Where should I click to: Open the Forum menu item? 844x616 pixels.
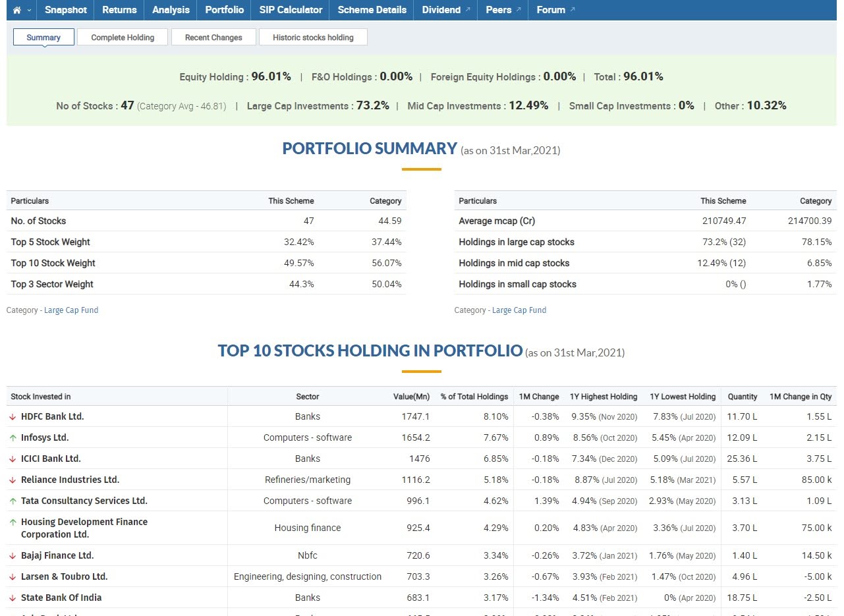click(551, 10)
